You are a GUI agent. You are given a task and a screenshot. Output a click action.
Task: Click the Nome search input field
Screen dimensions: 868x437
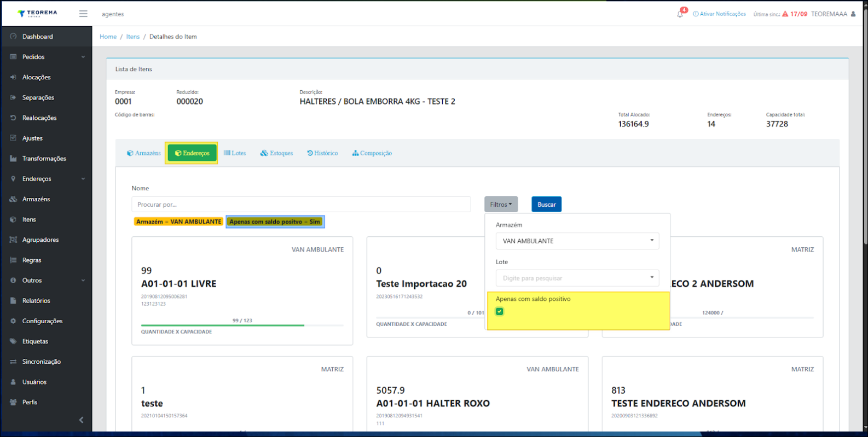tap(301, 205)
